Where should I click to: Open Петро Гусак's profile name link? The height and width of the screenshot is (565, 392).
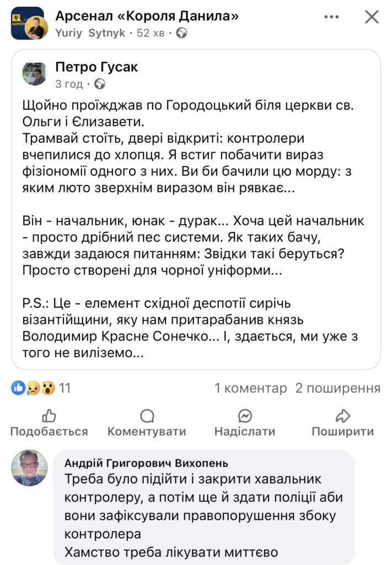pyautogui.click(x=96, y=67)
